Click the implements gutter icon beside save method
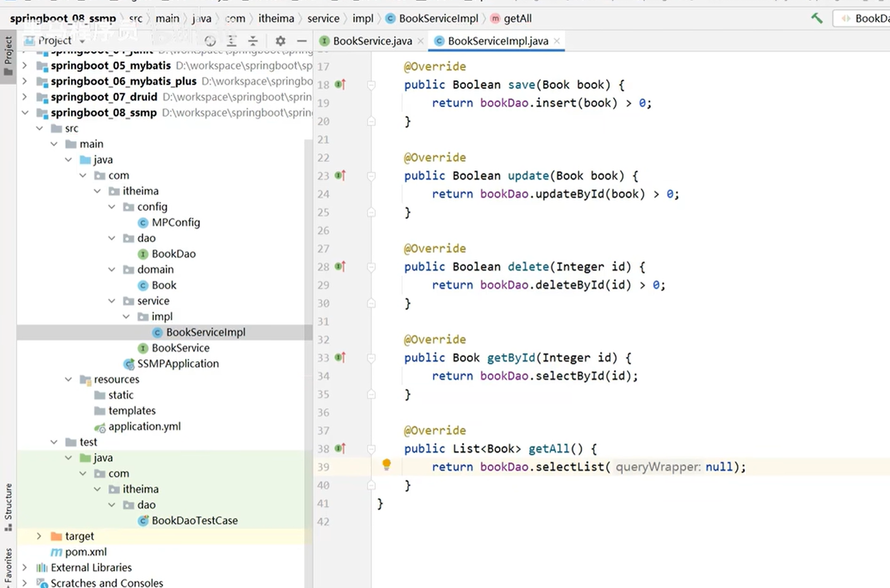Viewport: 890px width, 588px height. coord(340,85)
